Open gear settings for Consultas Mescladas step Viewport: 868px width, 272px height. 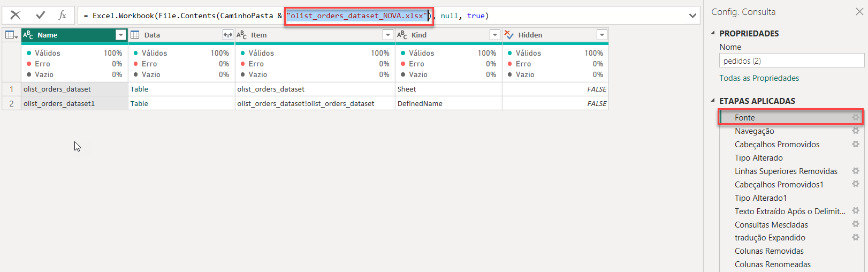(x=855, y=224)
